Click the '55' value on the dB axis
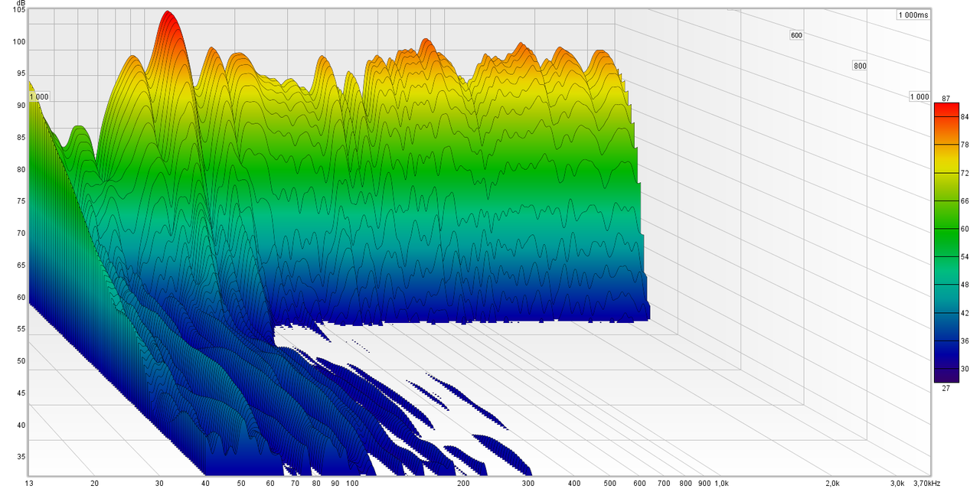 tap(21, 329)
